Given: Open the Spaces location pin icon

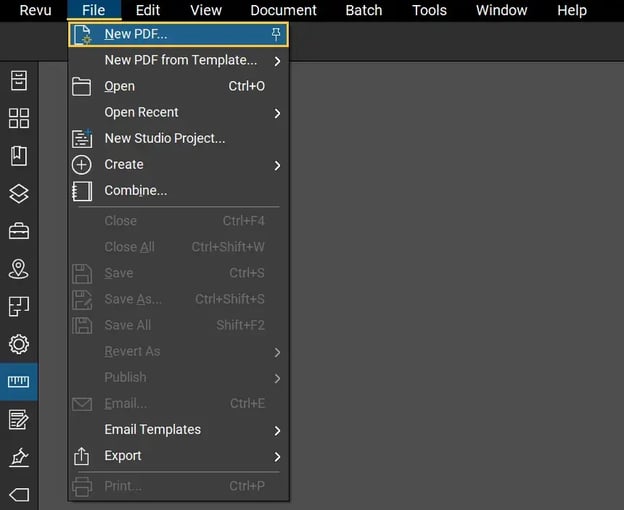Looking at the screenshot, I should tap(19, 269).
